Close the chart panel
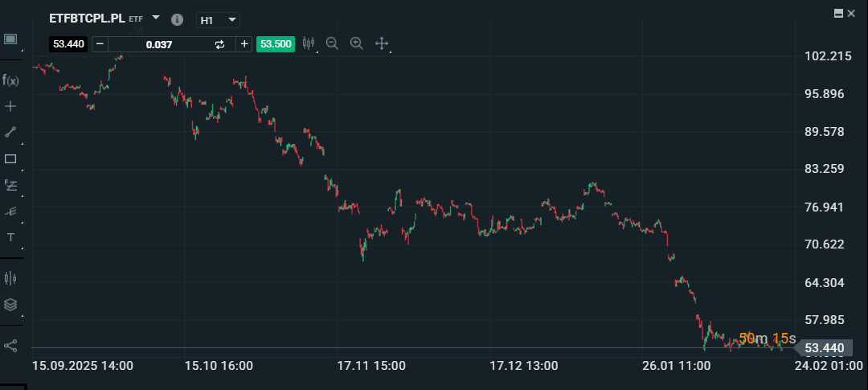 pos(851,14)
